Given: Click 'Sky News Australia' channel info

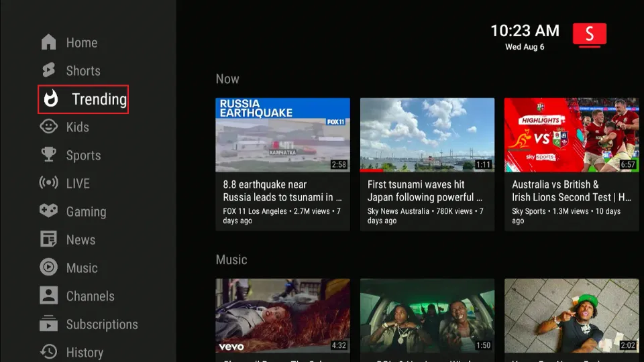Looking at the screenshot, I should point(425,216).
